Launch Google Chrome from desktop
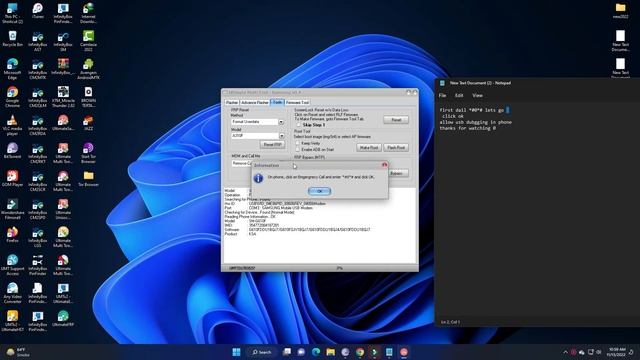 coord(12,97)
